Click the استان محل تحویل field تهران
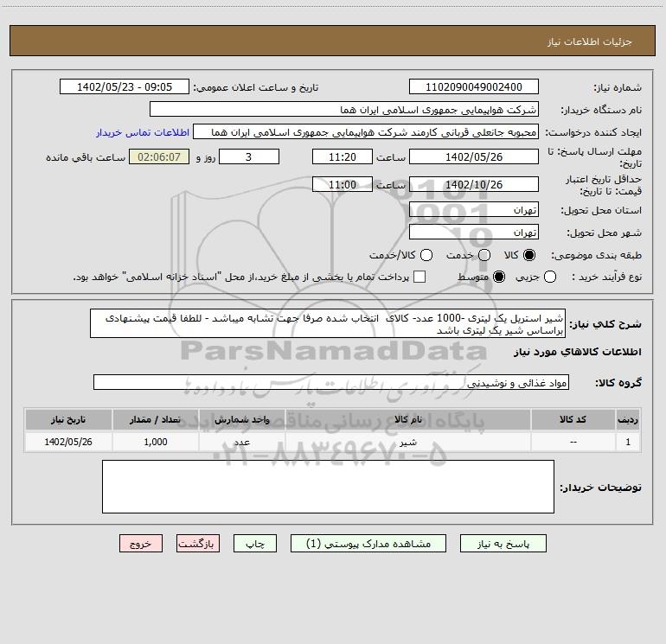666x644 pixels. (474, 210)
